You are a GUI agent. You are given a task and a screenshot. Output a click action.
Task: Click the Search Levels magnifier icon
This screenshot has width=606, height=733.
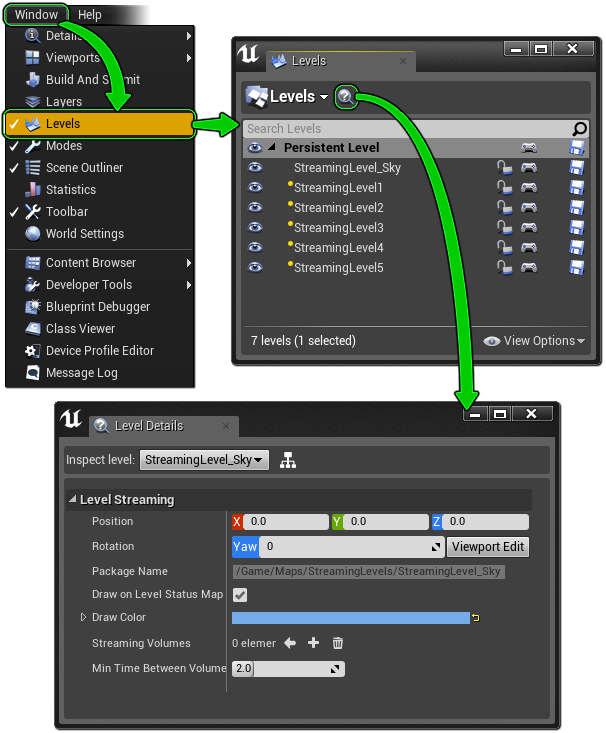[579, 129]
